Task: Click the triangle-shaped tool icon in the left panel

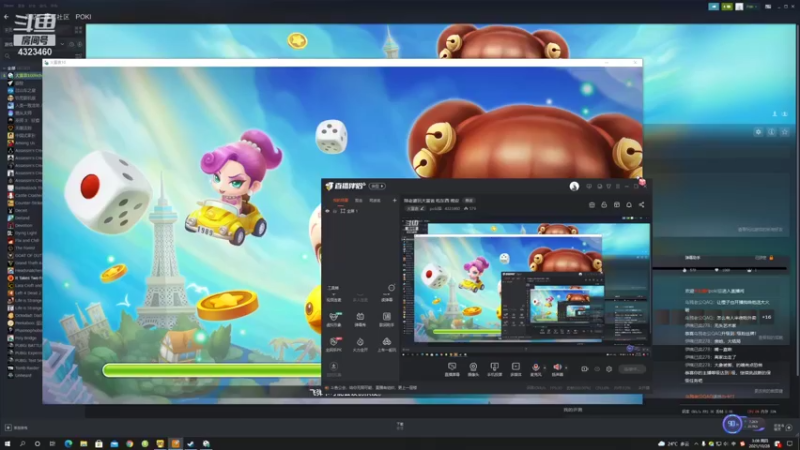Action: [x=387, y=341]
